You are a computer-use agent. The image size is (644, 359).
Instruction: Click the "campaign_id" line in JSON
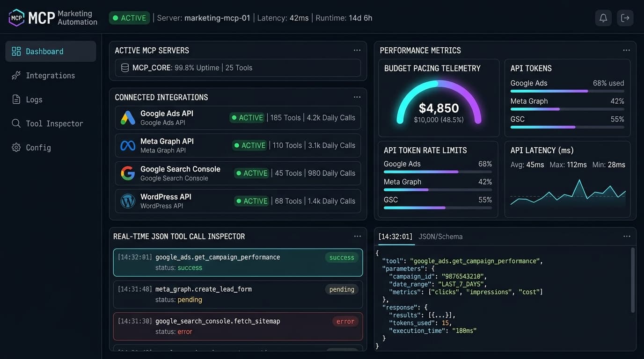coord(438,276)
